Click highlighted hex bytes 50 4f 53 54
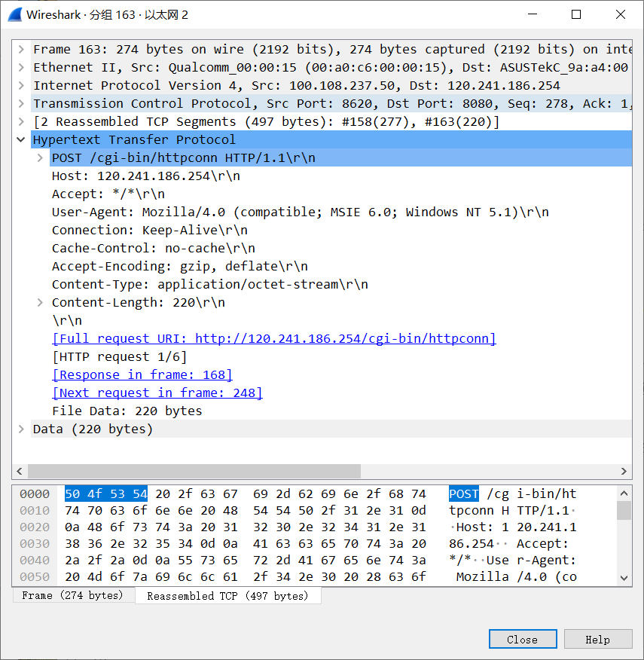644x660 pixels. coord(106,493)
